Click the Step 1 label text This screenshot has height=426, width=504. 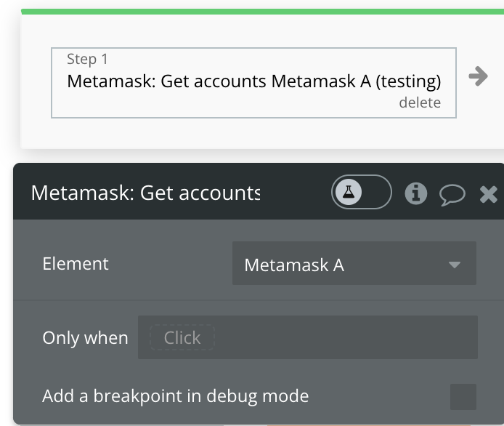(x=87, y=59)
